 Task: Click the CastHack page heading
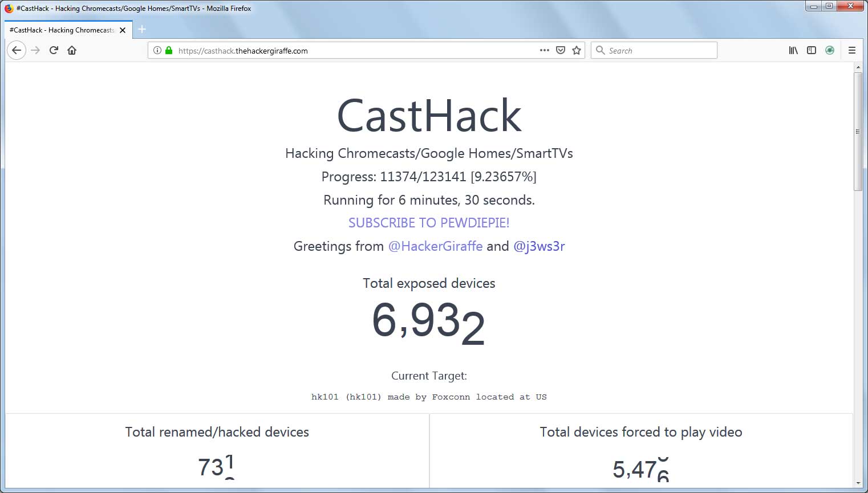[x=429, y=116]
